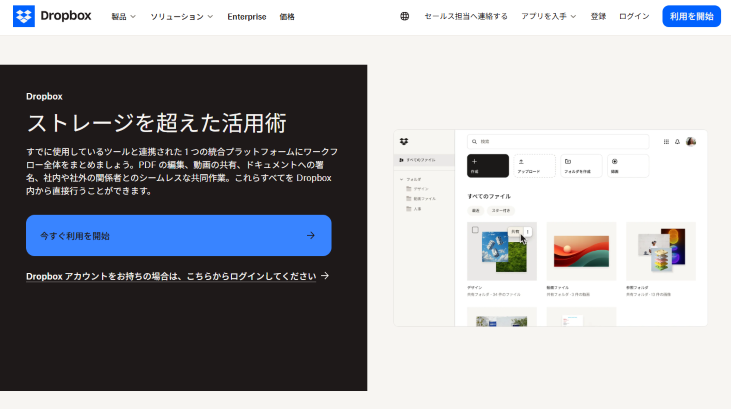Open the Enterprise page
731x409 pixels.
[x=247, y=16]
